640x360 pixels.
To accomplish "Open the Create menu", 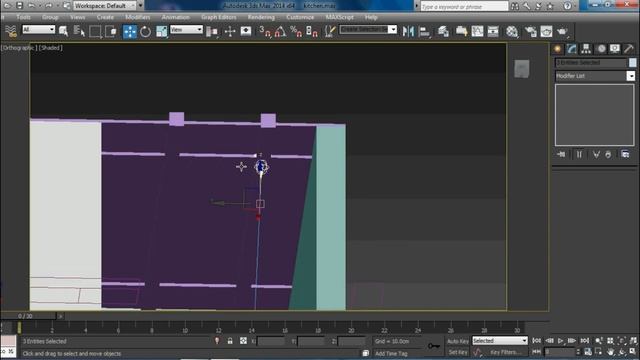I will coord(105,18).
